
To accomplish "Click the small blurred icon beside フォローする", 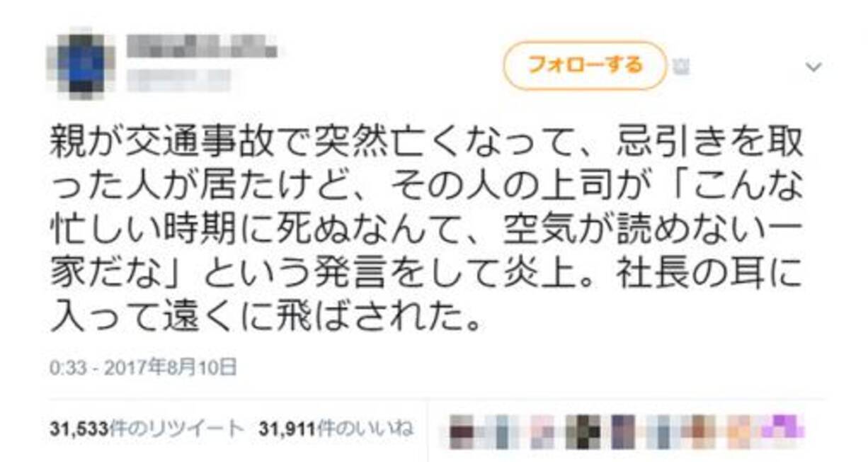I will [681, 67].
